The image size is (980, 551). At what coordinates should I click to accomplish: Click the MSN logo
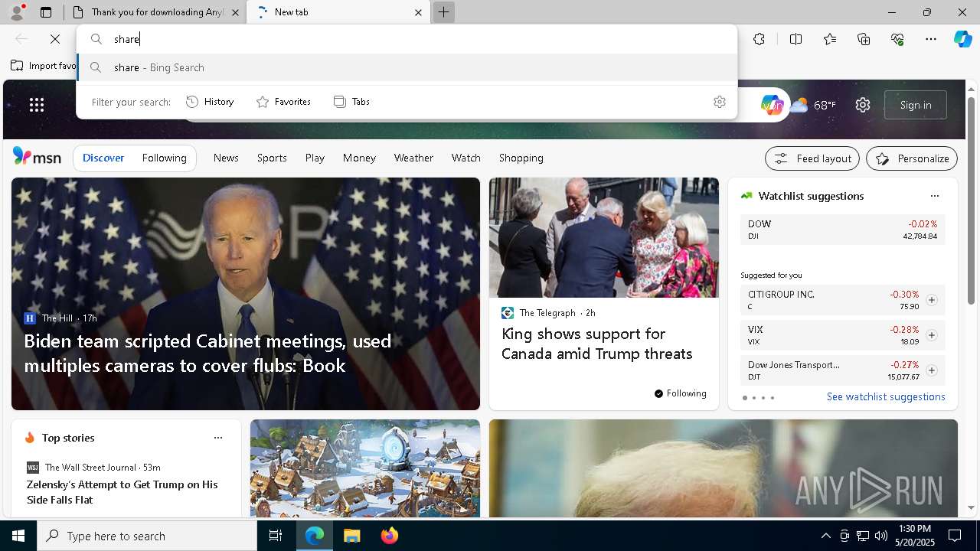(x=37, y=157)
